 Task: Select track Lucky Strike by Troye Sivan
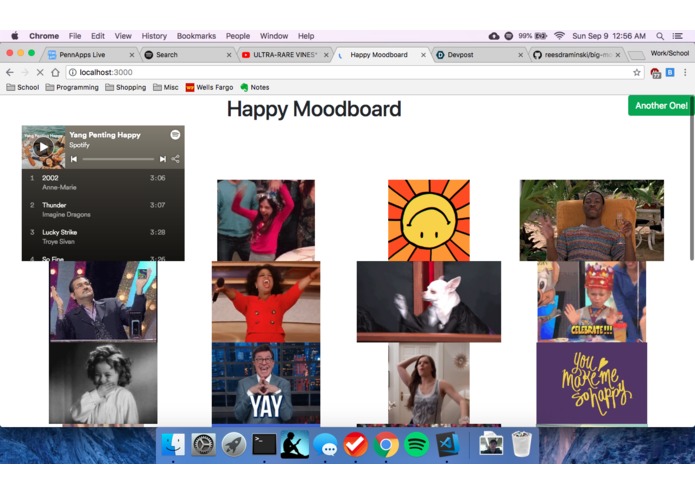tap(103, 236)
